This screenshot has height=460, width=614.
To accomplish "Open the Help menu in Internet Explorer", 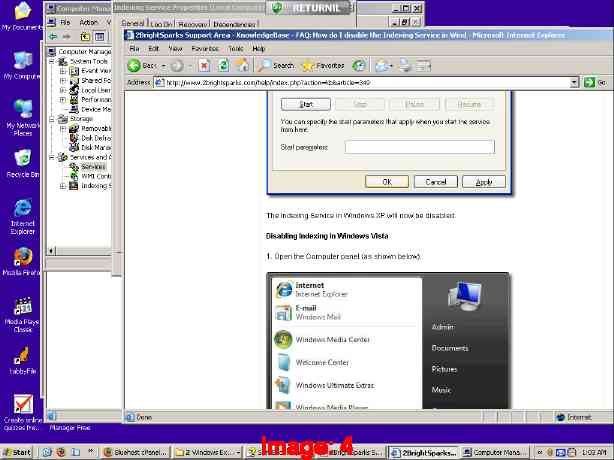I will tap(259, 49).
